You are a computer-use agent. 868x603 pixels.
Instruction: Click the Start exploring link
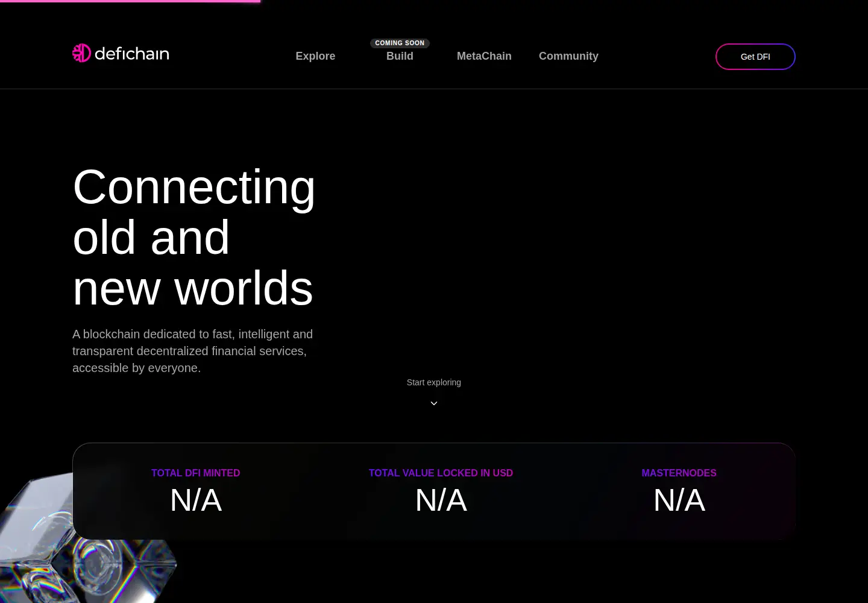click(434, 382)
